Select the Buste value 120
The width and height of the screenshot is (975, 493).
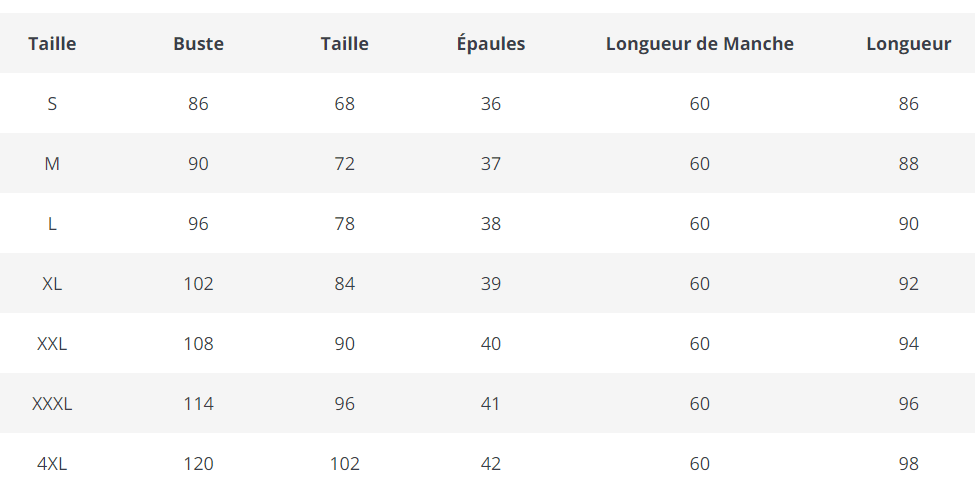(198, 463)
